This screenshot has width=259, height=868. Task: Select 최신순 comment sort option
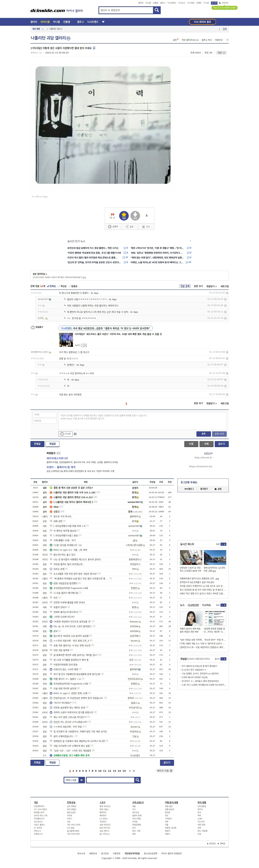tap(62, 286)
